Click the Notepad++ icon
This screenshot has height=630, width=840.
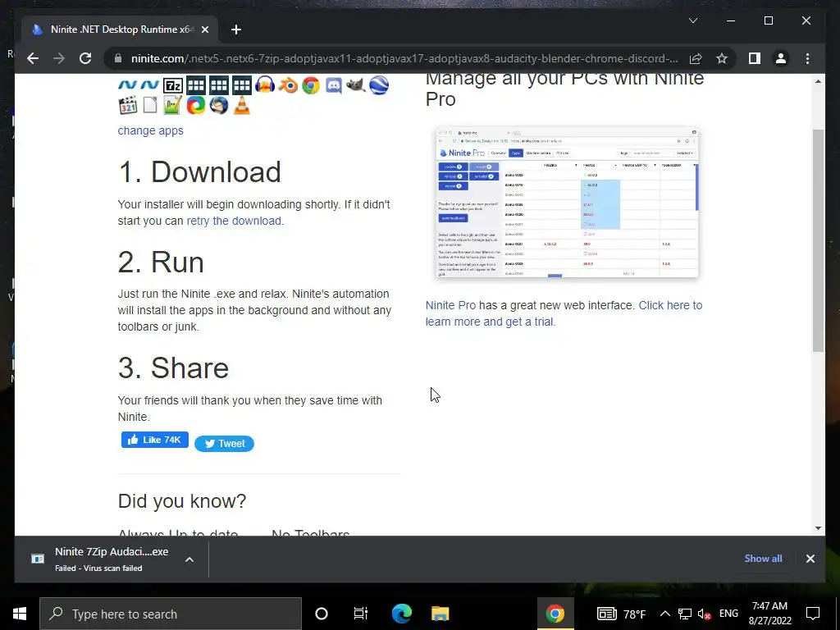pos(172,106)
